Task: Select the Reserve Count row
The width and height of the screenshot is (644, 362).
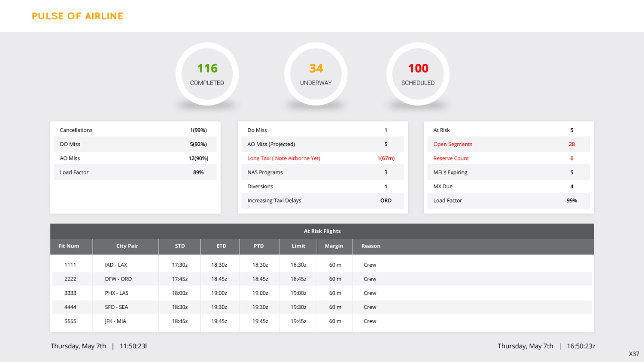Action: pyautogui.click(x=508, y=158)
